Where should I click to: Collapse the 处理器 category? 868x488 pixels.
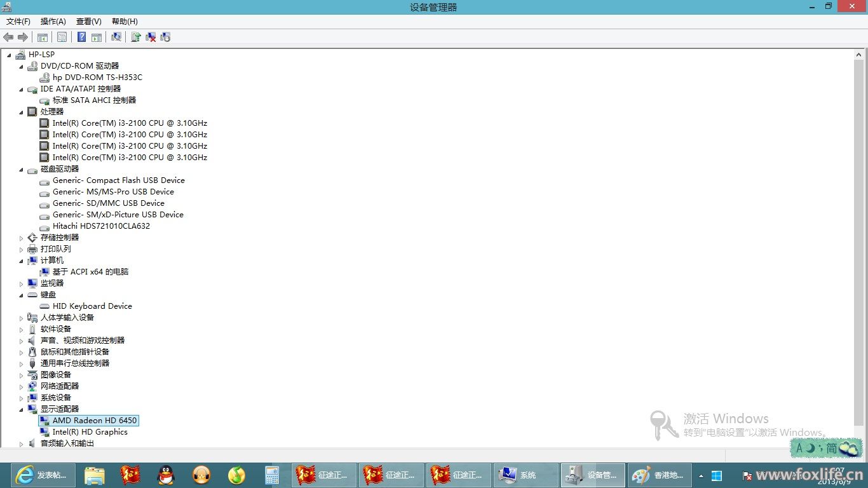[21, 112]
